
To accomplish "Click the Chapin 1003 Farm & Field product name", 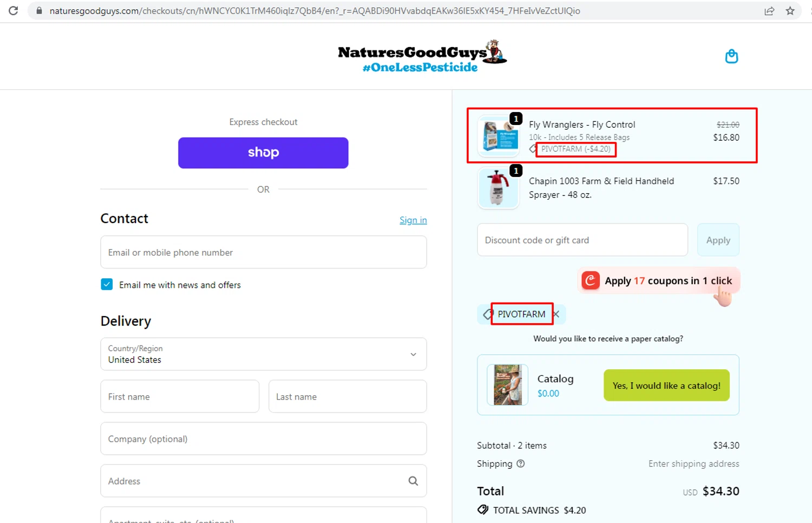I will [601, 188].
